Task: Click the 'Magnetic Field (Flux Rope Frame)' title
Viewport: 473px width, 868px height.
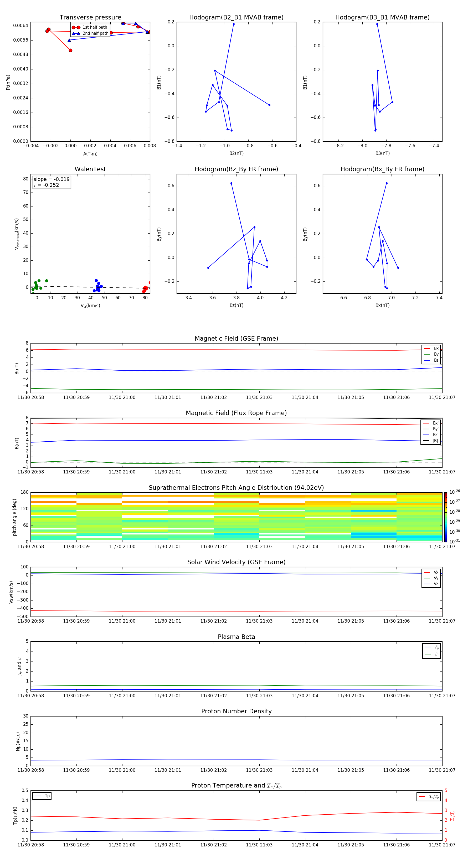Action: point(236,413)
